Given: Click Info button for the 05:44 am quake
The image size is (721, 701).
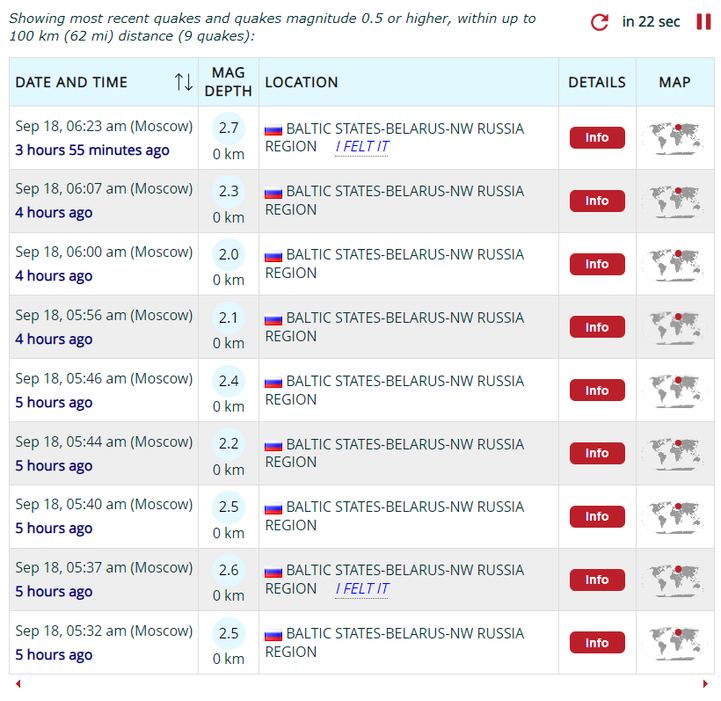Looking at the screenshot, I should pos(597,454).
